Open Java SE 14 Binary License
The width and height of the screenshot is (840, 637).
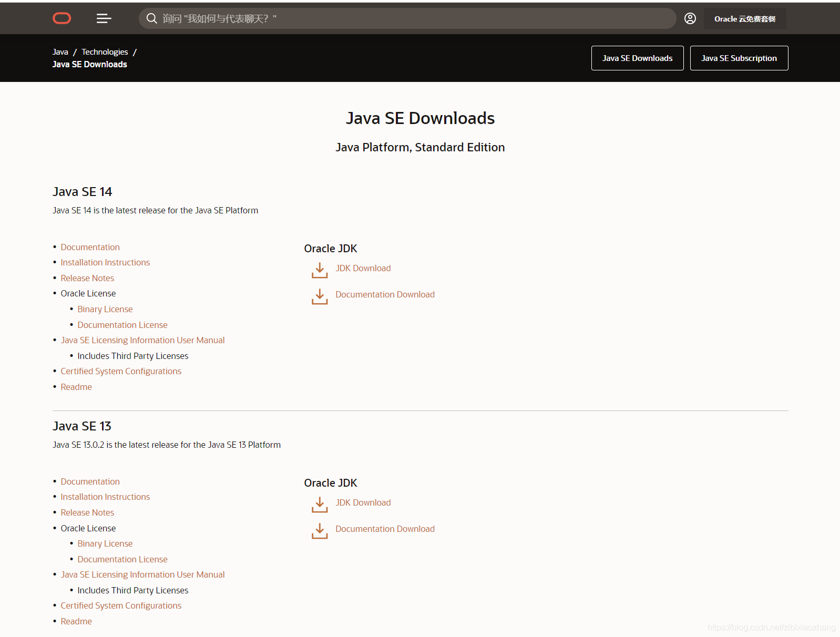105,309
